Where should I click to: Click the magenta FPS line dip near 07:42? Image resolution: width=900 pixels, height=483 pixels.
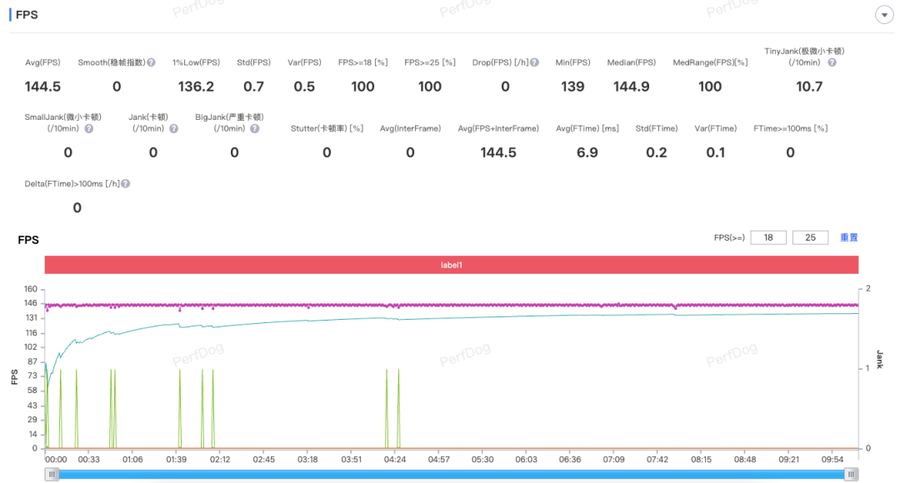coord(675,308)
